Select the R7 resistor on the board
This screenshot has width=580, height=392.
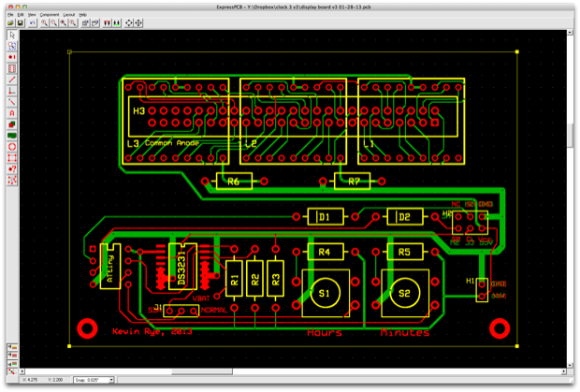352,181
